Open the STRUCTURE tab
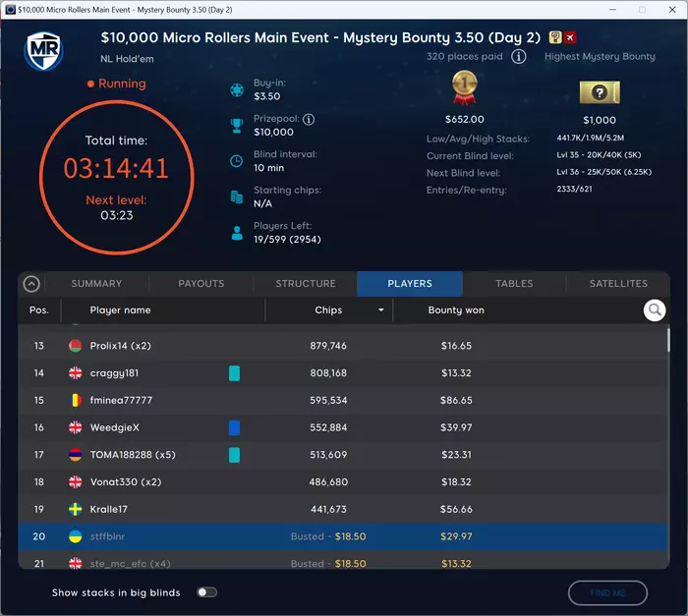The height and width of the screenshot is (616, 688). pyautogui.click(x=306, y=283)
